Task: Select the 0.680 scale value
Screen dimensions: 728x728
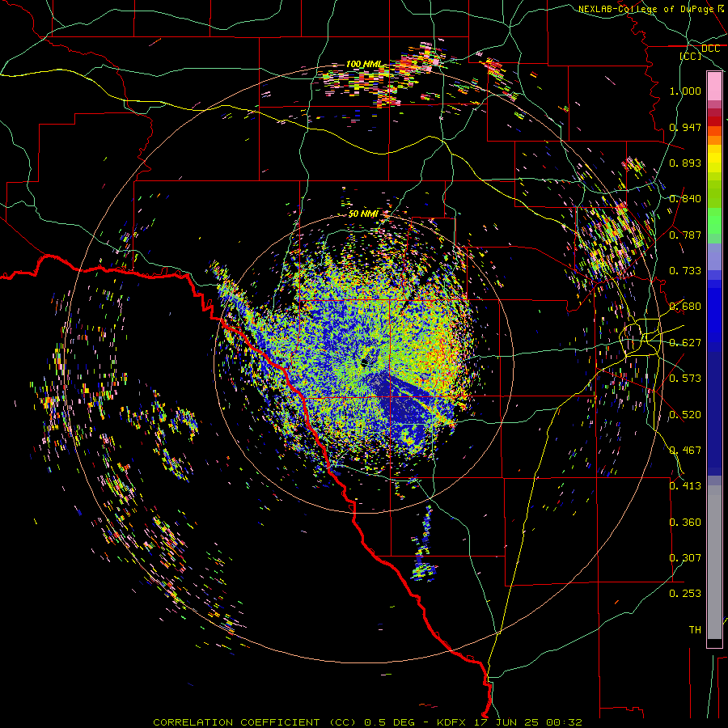Action: pyautogui.click(x=685, y=307)
